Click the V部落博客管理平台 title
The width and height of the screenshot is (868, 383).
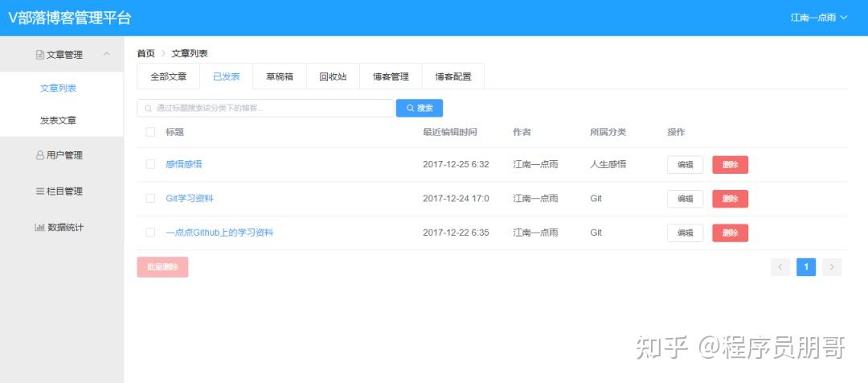[70, 18]
